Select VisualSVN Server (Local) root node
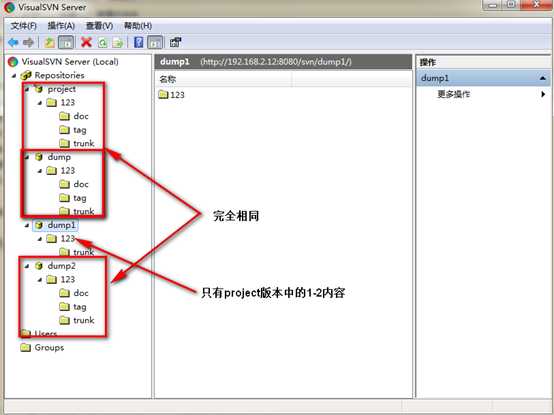Viewport: 554px width, 415px height. pos(70,61)
